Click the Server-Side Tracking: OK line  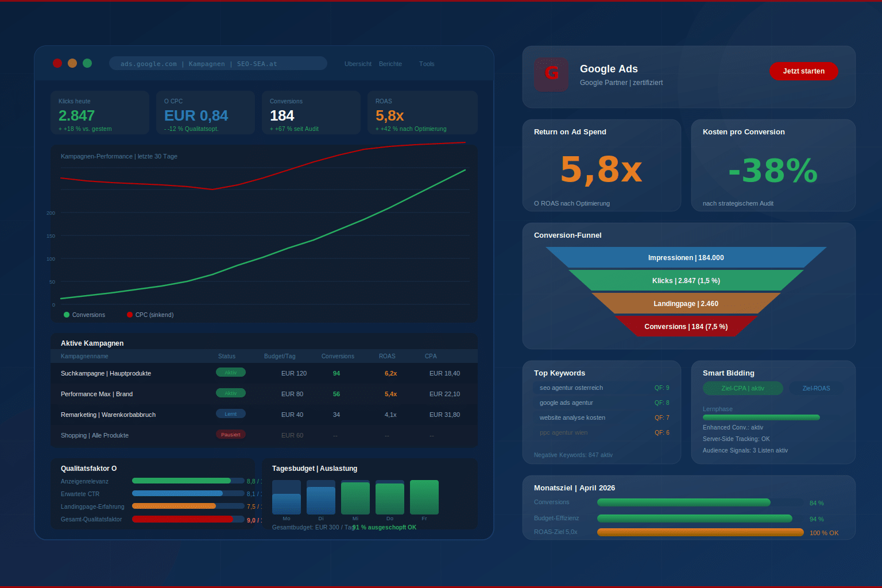click(736, 439)
